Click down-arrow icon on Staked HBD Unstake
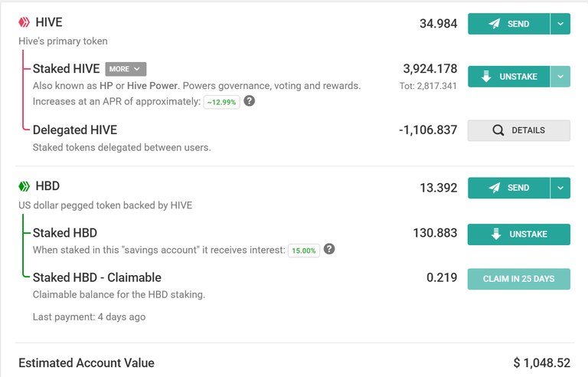 point(496,234)
